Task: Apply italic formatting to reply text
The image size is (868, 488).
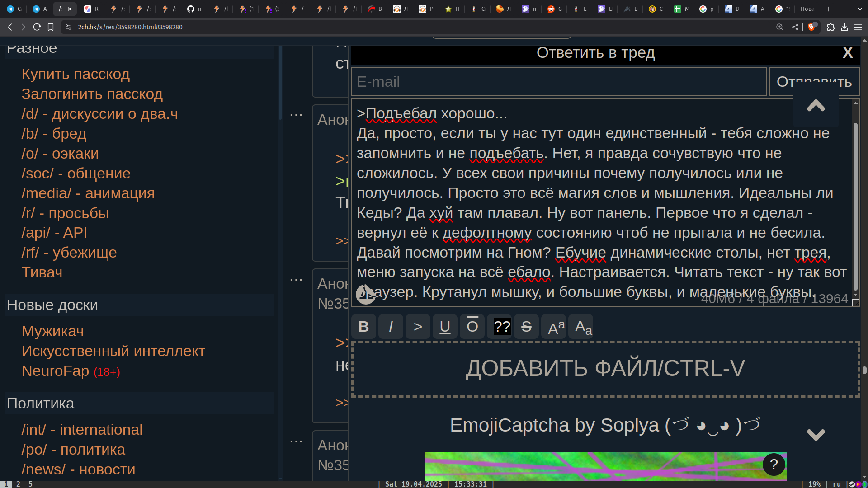Action: click(x=391, y=326)
